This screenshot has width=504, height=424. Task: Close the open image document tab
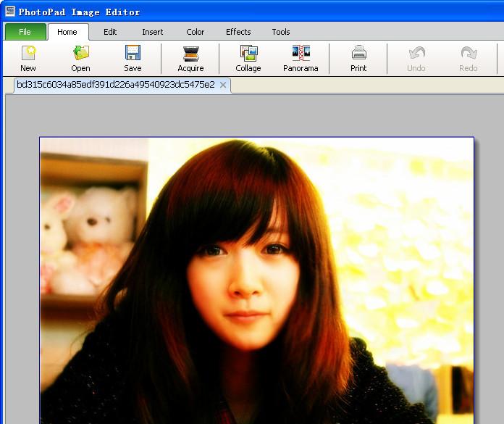click(x=223, y=86)
